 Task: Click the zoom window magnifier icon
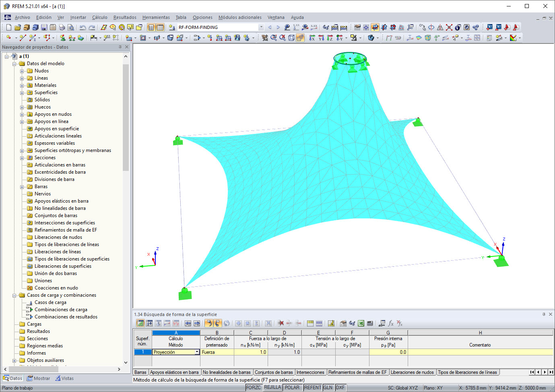274,38
